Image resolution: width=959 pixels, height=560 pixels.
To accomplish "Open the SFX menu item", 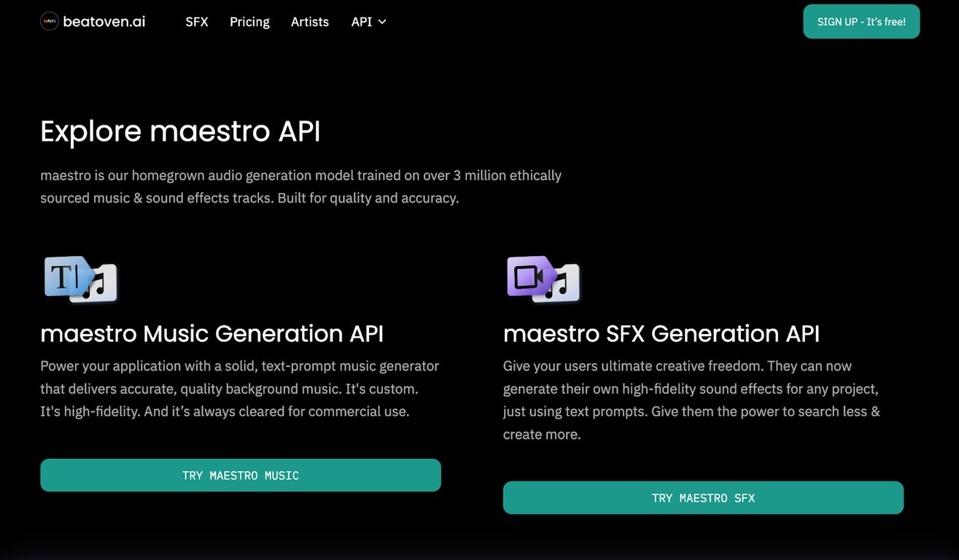I will pyautogui.click(x=196, y=21).
